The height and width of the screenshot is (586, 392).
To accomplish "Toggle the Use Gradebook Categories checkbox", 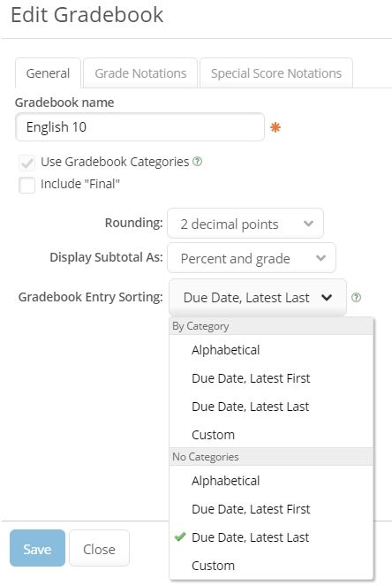I will tap(26, 163).
